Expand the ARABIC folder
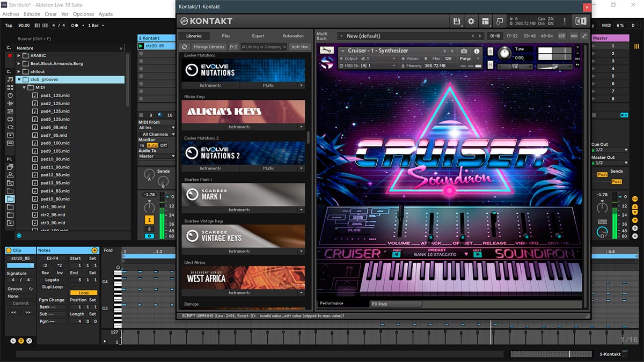 [x=19, y=55]
